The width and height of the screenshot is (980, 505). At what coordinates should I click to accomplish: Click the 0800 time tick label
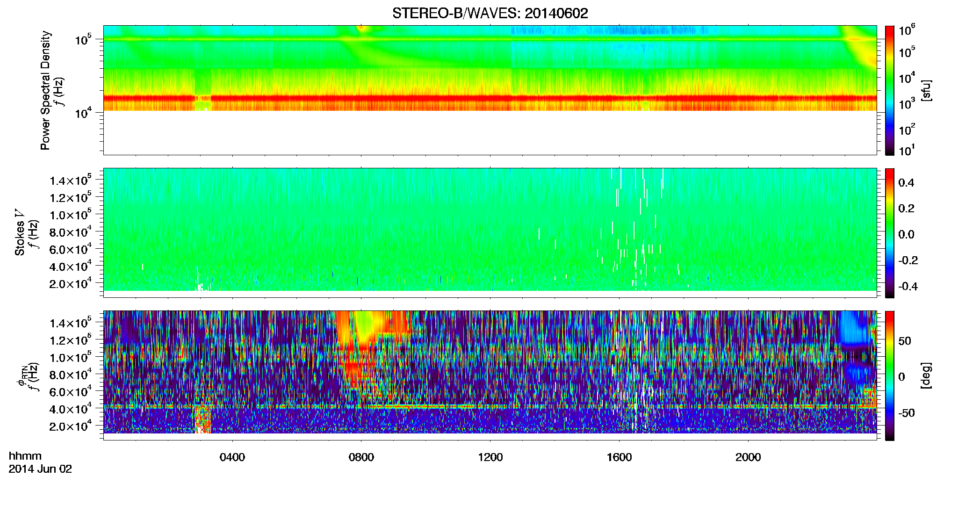[x=361, y=457]
